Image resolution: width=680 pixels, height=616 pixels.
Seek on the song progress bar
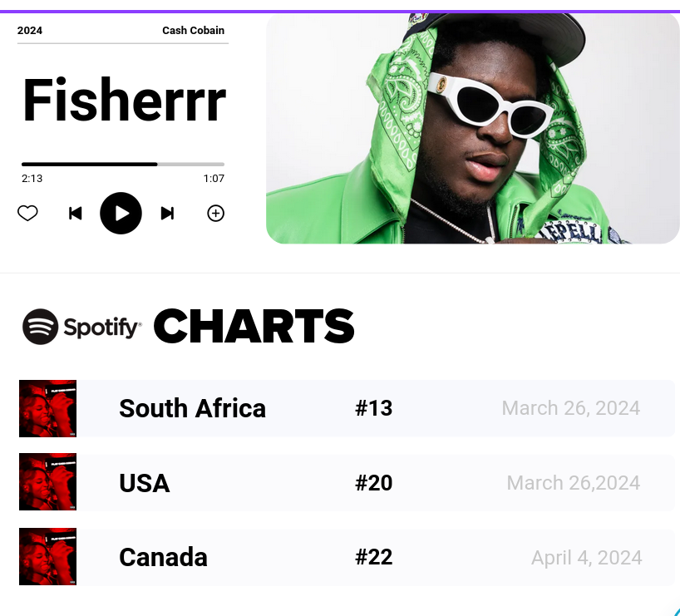123,164
